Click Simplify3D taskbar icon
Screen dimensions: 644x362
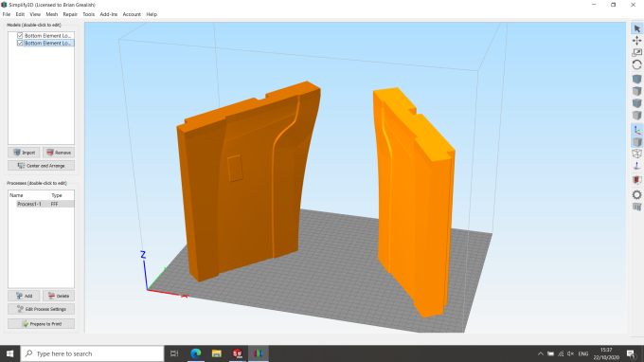point(258,353)
